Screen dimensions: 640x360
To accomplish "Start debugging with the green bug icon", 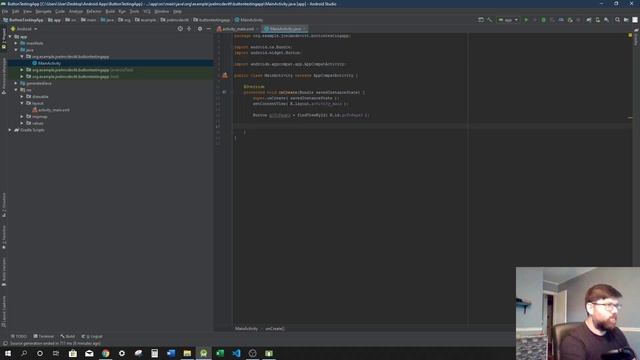I will tap(543, 20).
